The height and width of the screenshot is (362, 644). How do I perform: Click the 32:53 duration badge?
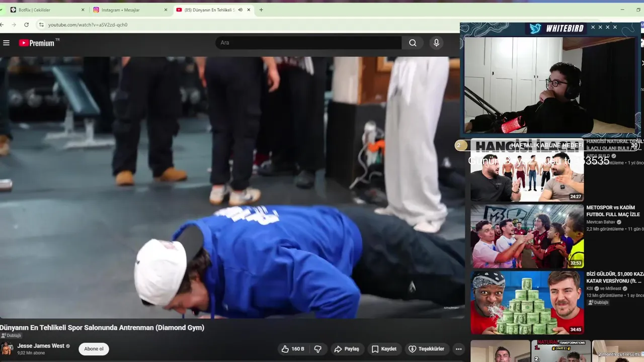[576, 263]
